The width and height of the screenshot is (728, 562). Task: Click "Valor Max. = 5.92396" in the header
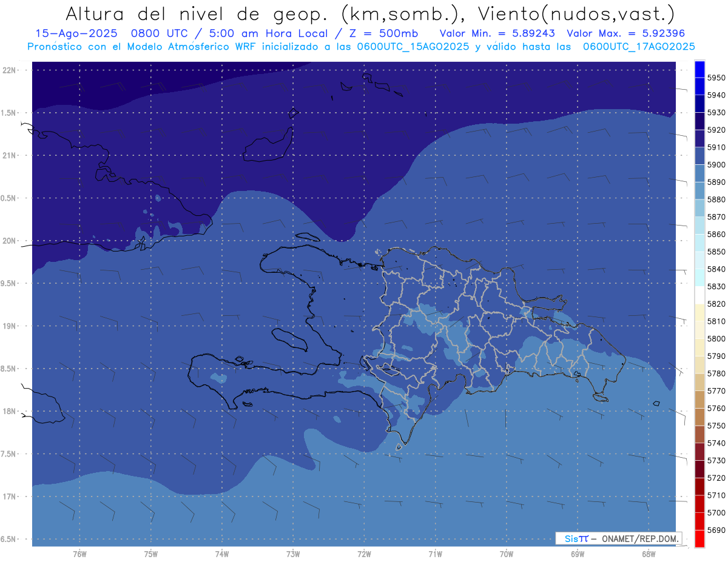point(627,33)
